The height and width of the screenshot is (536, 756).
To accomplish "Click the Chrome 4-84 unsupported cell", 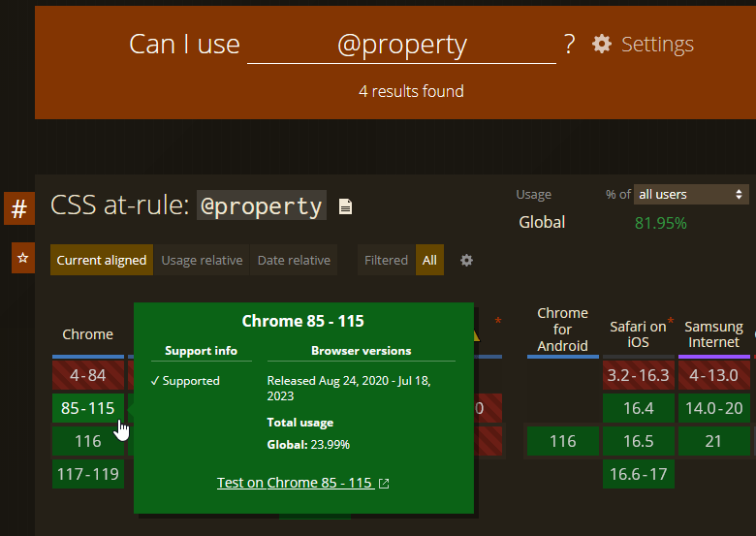I will pos(87,374).
